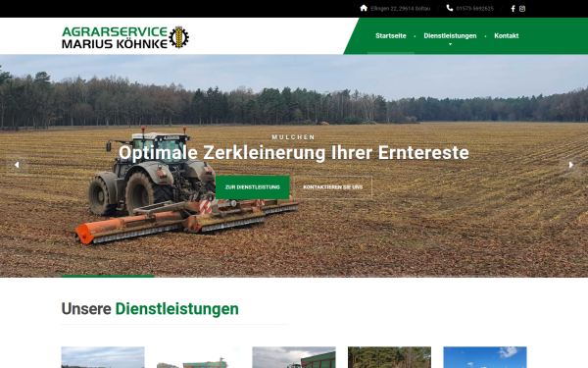The image size is (588, 368).
Task: Click the Agrarservice Marius Köhnke logo
Action: (x=125, y=37)
